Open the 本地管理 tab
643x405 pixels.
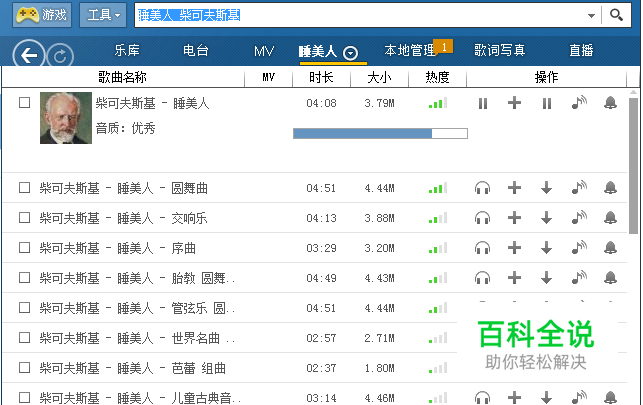click(x=410, y=51)
